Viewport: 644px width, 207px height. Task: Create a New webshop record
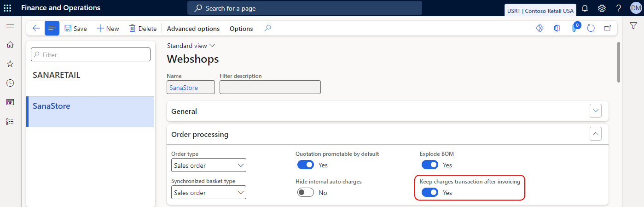[x=108, y=29]
